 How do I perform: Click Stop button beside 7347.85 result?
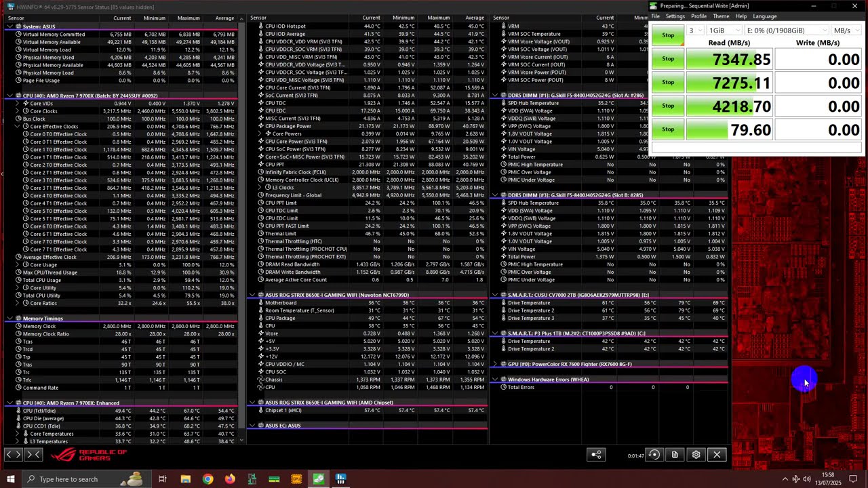click(x=668, y=59)
